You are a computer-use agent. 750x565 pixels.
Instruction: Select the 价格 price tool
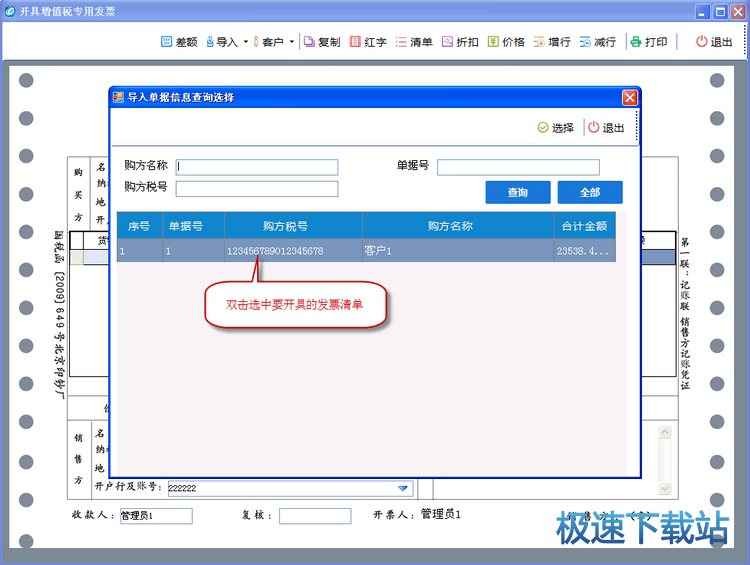point(493,42)
